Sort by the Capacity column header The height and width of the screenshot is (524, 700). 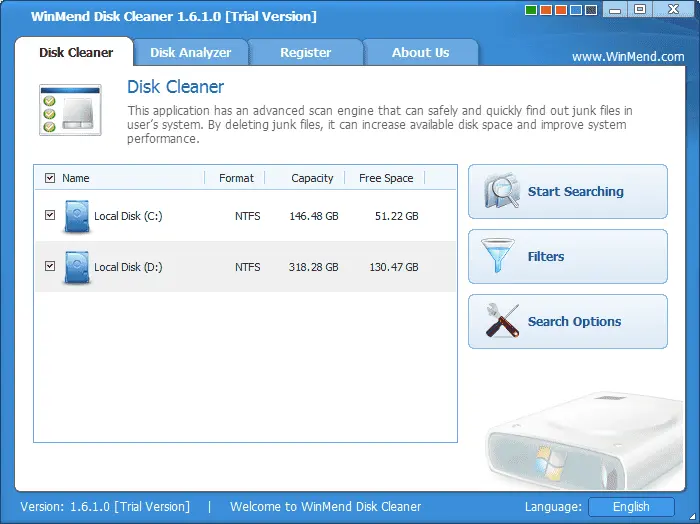click(312, 178)
